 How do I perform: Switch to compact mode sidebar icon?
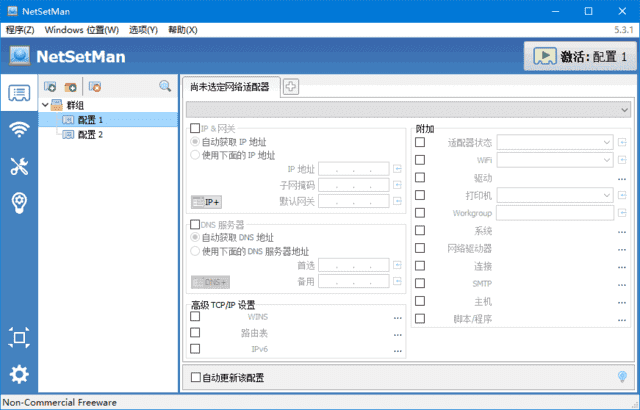[19, 337]
